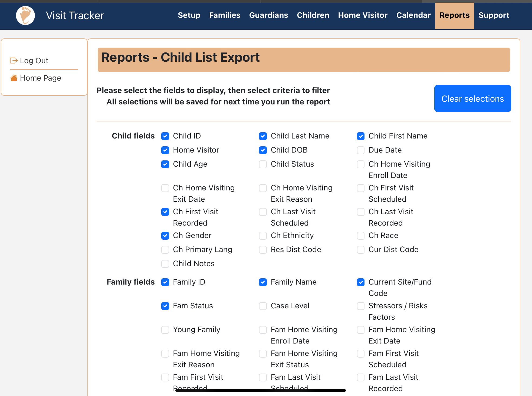
Task: Uncheck the Child ID field
Action: click(x=165, y=136)
